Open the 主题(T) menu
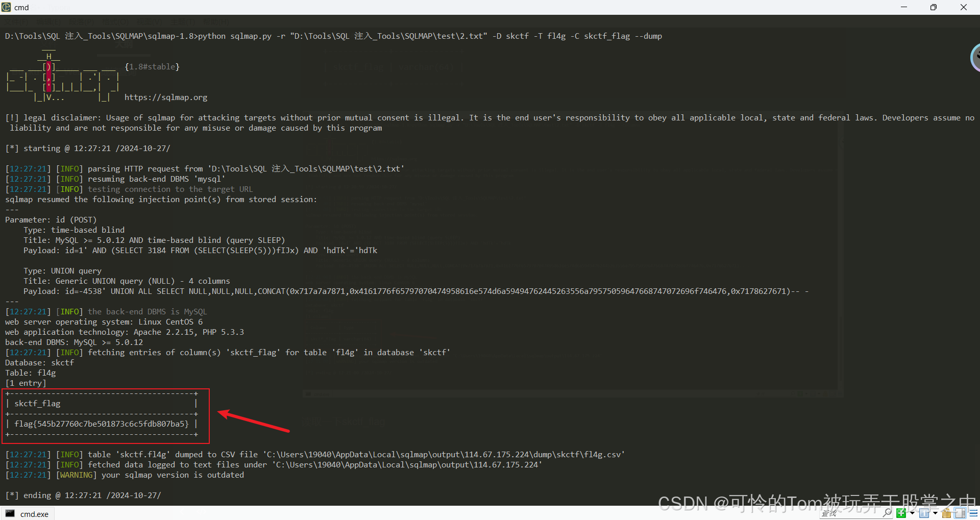 pyautogui.click(x=183, y=21)
